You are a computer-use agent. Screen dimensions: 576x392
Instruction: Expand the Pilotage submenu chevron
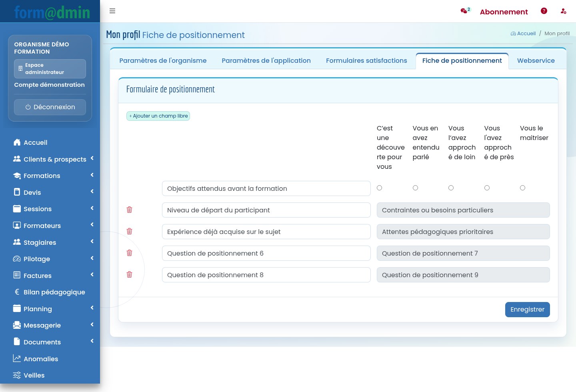click(92, 258)
